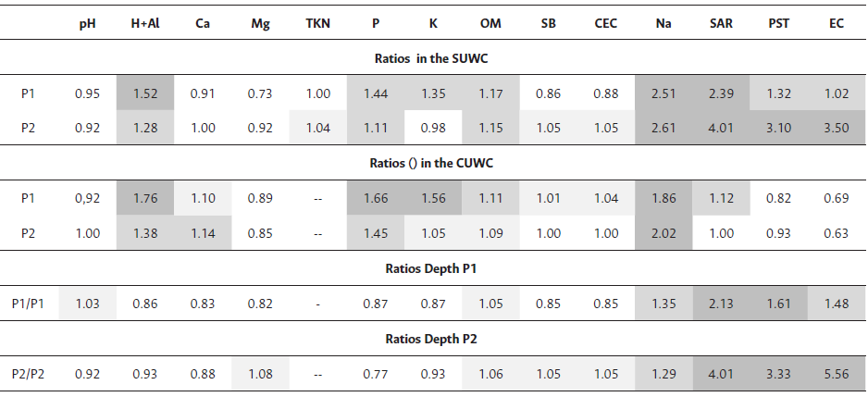Click the 'Ratios Depth P1' section heading
This screenshot has height=397, width=868.
click(x=433, y=268)
